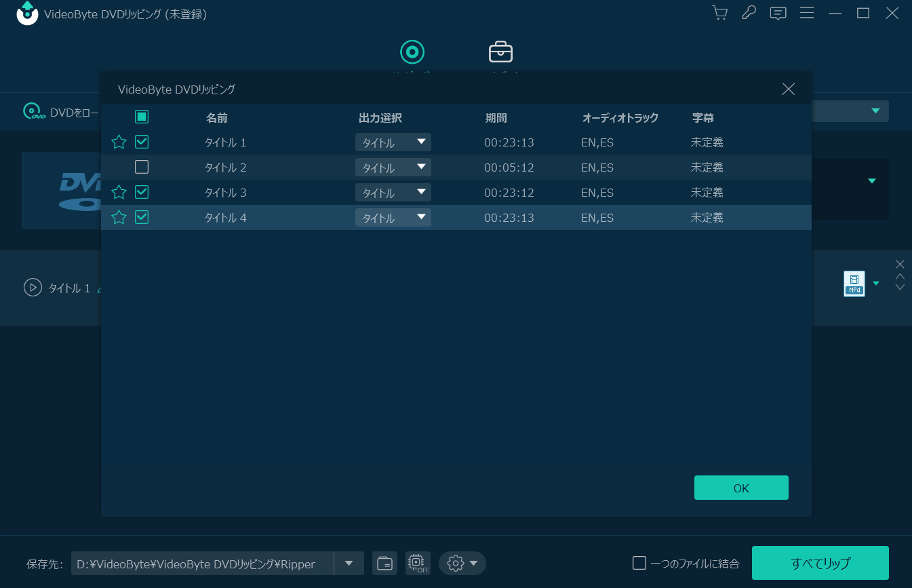Uncheck the タイトル 4 checkbox
Viewport: 912px width, 588px height.
click(x=142, y=217)
